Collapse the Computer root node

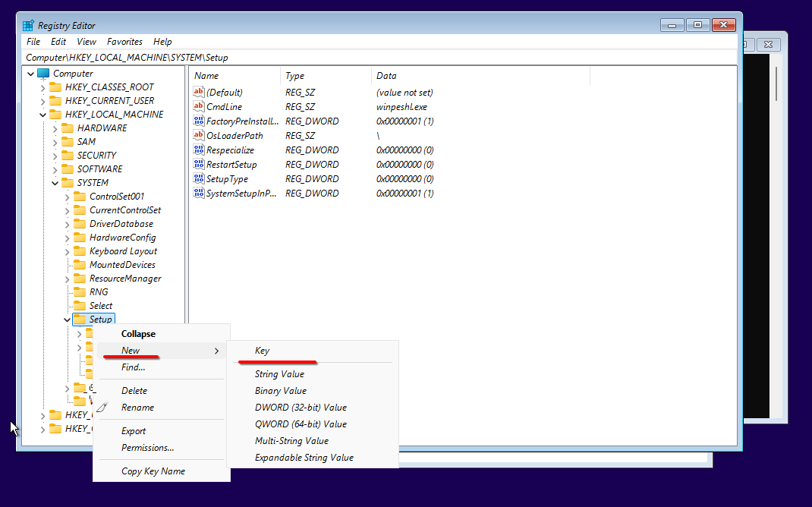[30, 74]
